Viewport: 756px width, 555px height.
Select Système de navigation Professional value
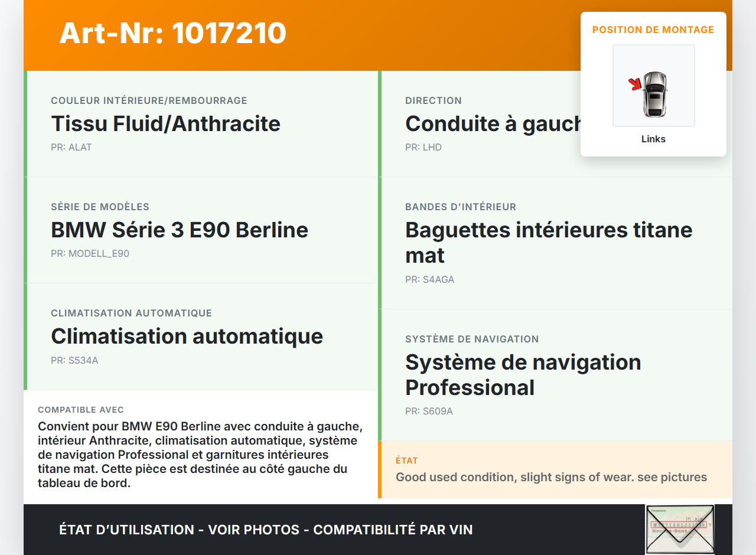pos(523,375)
